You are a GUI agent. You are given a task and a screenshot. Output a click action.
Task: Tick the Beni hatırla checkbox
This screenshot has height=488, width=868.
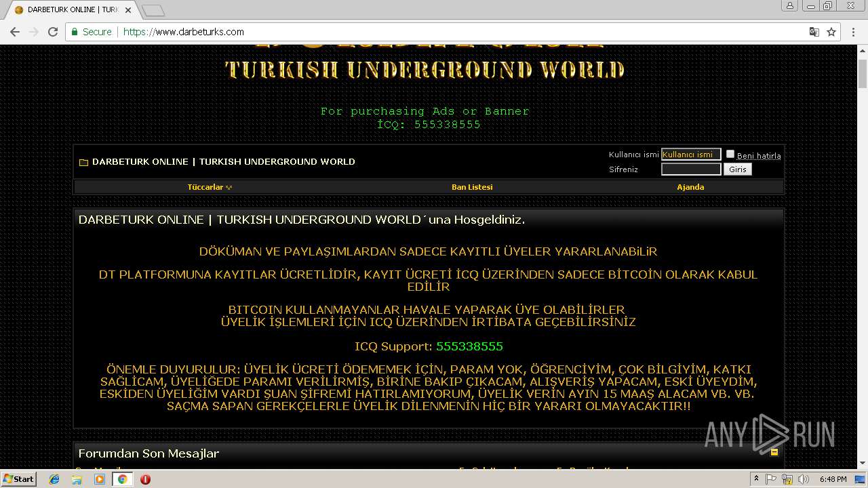coord(730,154)
